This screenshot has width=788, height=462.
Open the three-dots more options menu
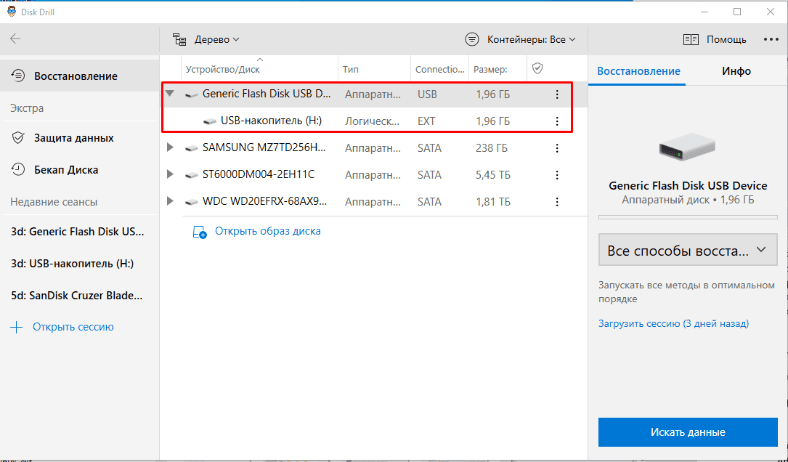pyautogui.click(x=770, y=39)
